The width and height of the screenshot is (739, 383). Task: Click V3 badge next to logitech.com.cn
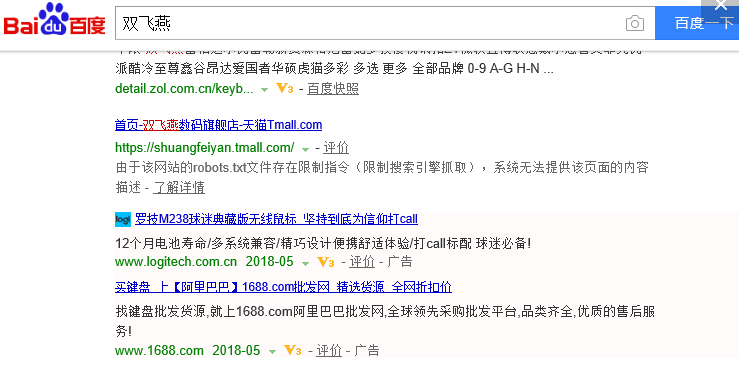tap(326, 262)
